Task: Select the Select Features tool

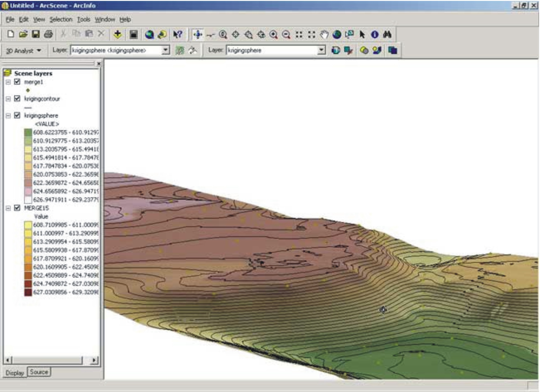Action: click(x=350, y=34)
